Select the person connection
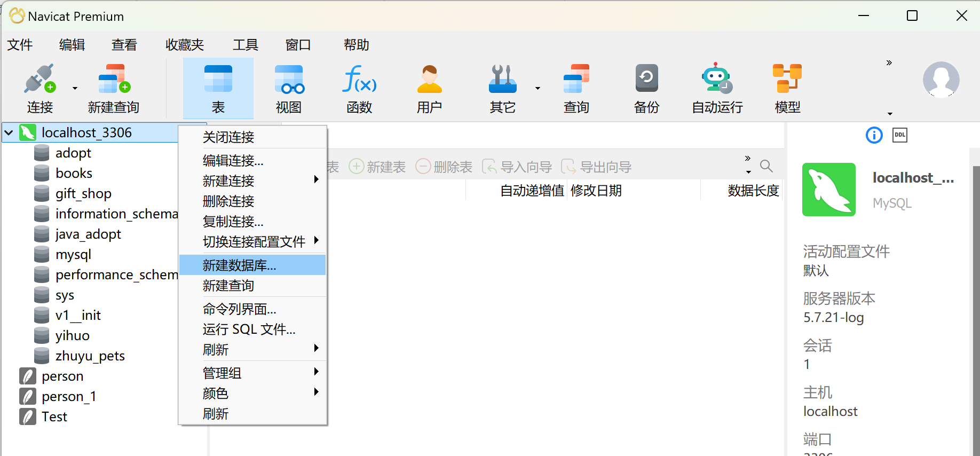 (x=62, y=376)
